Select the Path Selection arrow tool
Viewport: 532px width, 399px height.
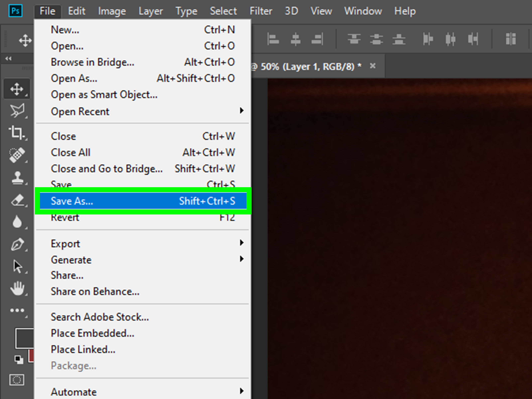coord(18,266)
